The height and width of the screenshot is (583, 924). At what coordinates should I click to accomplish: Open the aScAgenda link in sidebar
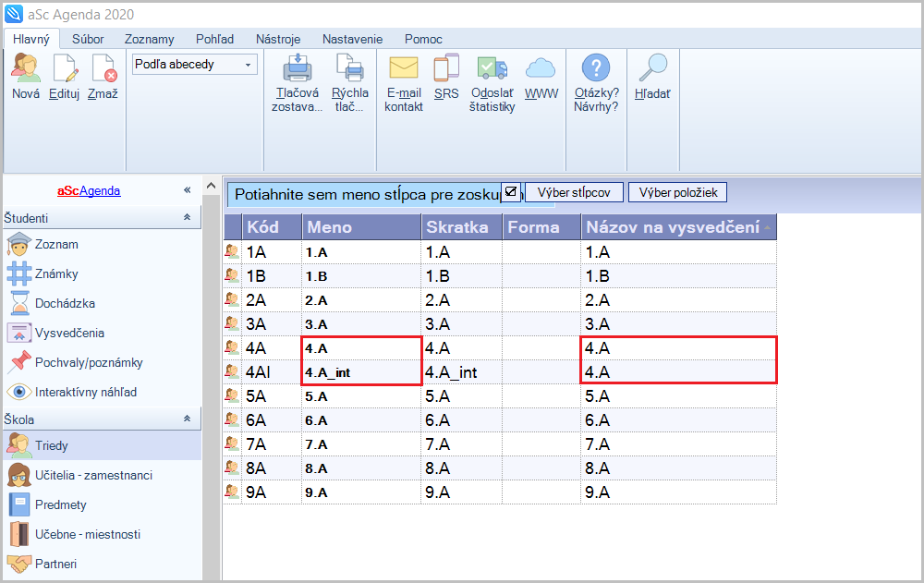(x=89, y=191)
